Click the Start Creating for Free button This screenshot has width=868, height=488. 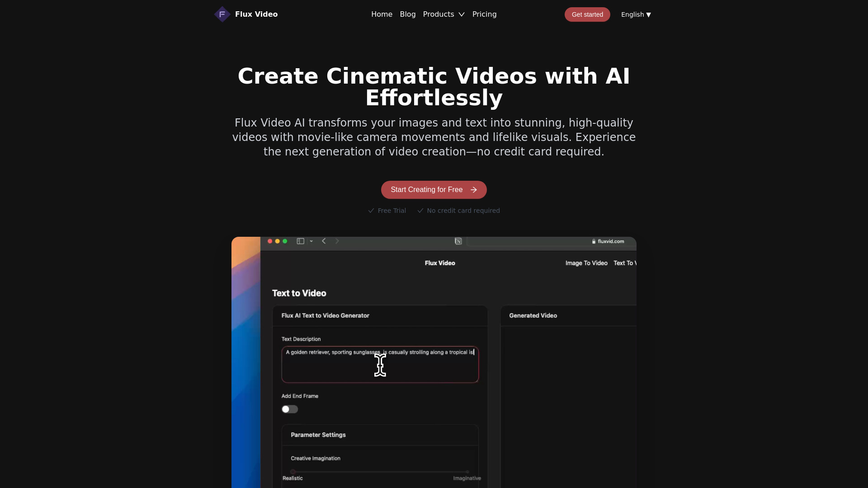pos(434,189)
